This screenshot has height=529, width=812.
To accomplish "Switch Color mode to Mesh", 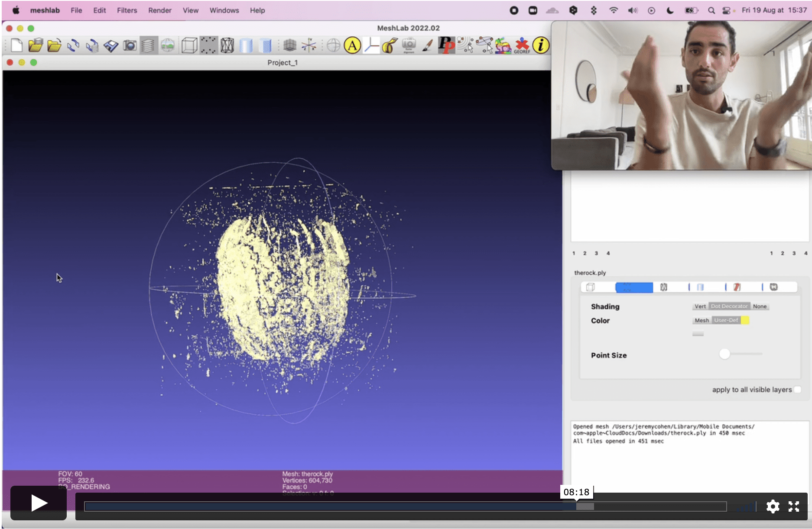I will click(x=702, y=320).
